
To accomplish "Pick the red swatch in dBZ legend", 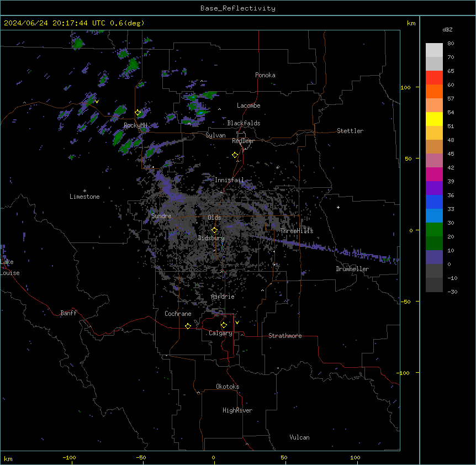I will coord(434,78).
